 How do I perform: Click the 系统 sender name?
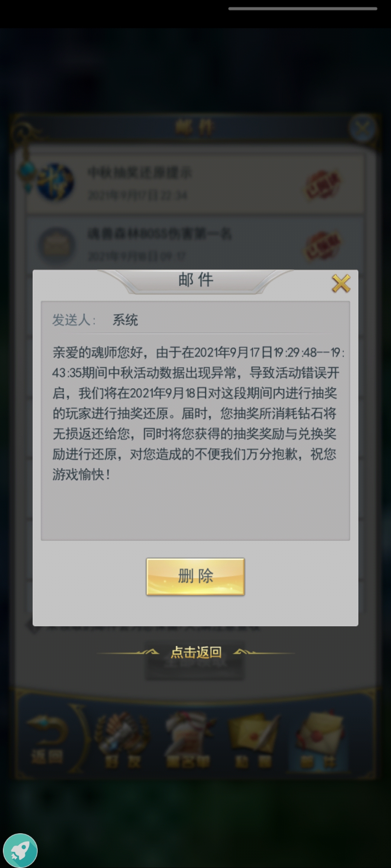coord(125,320)
